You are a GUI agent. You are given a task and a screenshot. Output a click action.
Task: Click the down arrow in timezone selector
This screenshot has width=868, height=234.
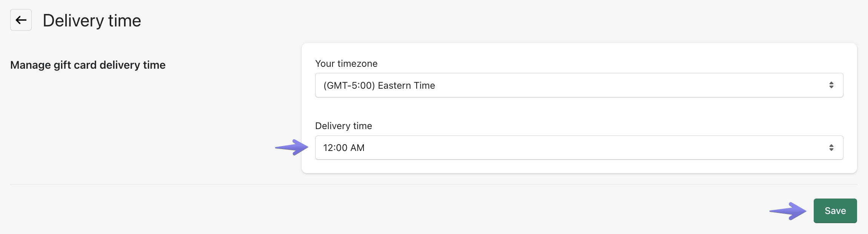(831, 88)
